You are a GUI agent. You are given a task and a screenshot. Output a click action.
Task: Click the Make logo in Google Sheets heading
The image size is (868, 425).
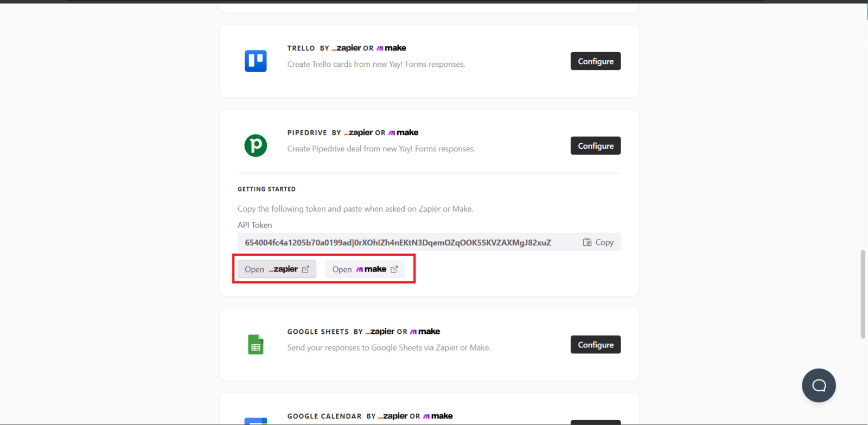point(425,332)
